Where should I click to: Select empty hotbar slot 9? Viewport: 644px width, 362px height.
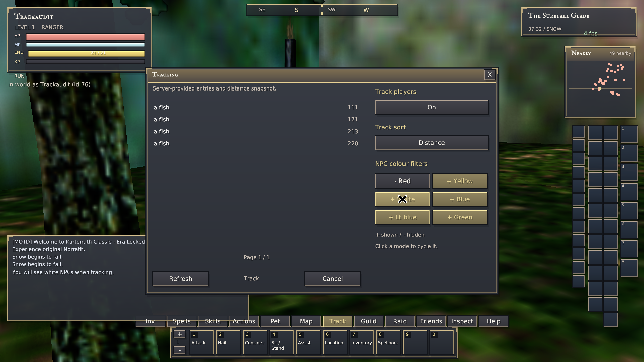point(415,342)
